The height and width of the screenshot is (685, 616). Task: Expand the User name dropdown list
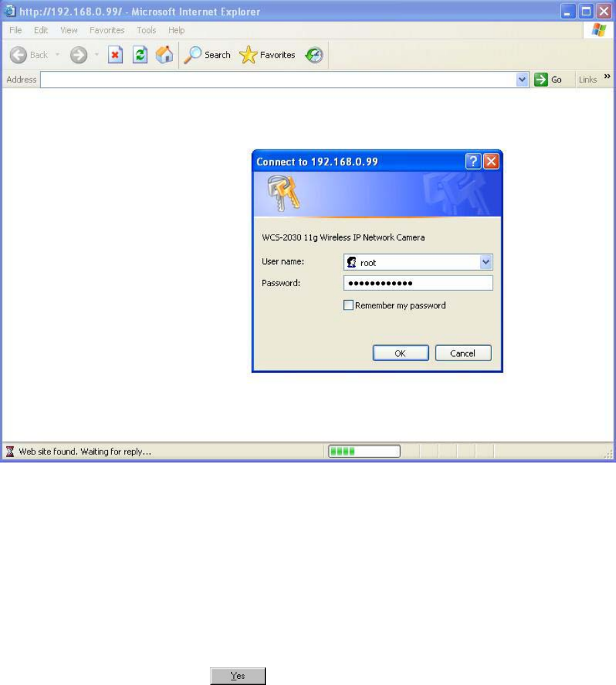coord(485,262)
